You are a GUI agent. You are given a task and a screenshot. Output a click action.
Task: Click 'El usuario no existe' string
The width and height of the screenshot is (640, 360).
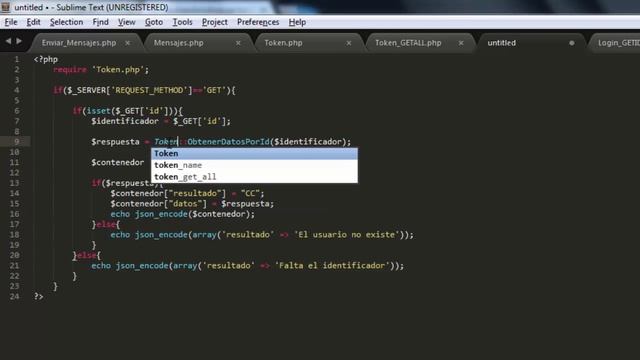[x=347, y=235]
